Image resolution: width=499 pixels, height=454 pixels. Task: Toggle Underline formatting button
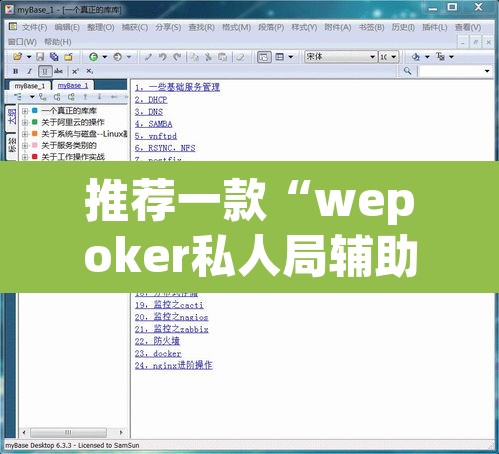[45, 71]
